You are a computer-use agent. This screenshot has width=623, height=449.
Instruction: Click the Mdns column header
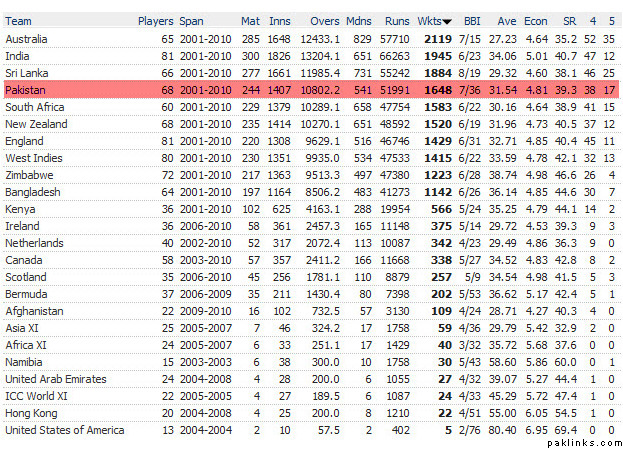tap(357, 20)
